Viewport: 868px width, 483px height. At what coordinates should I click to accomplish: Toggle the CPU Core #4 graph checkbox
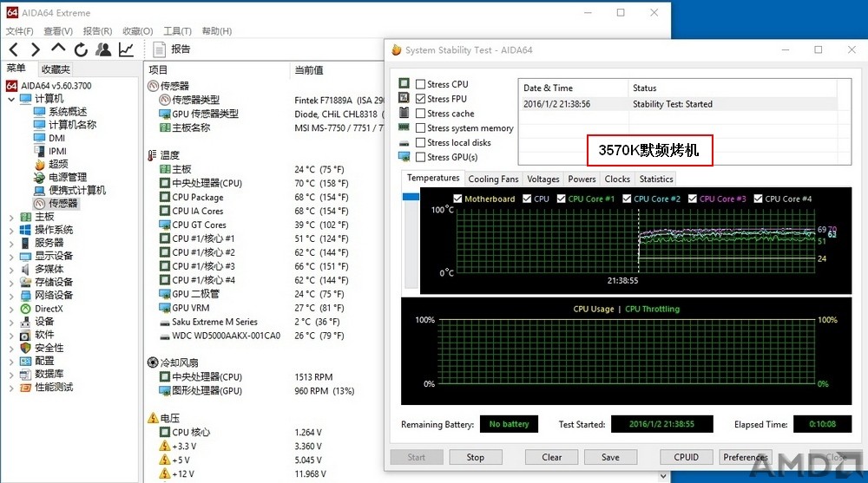coord(758,199)
